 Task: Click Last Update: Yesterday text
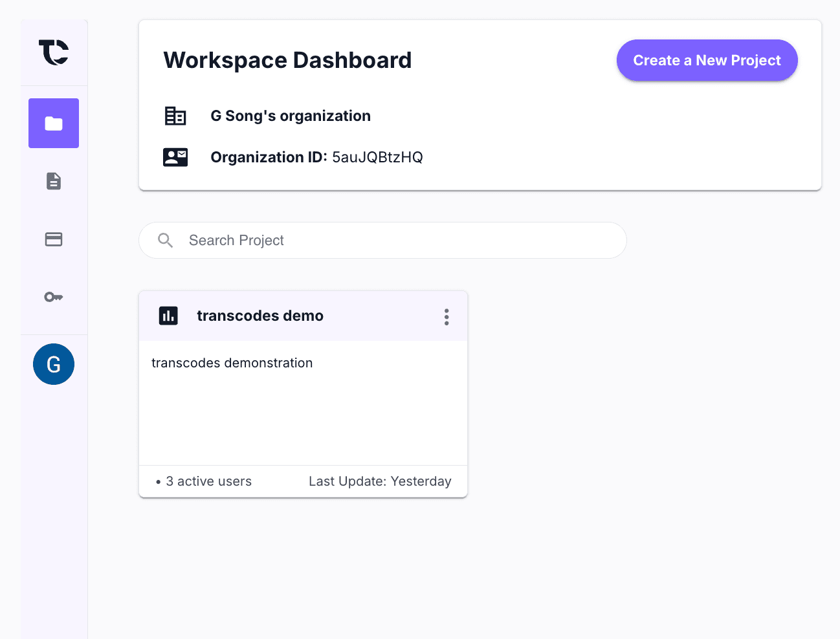point(380,481)
